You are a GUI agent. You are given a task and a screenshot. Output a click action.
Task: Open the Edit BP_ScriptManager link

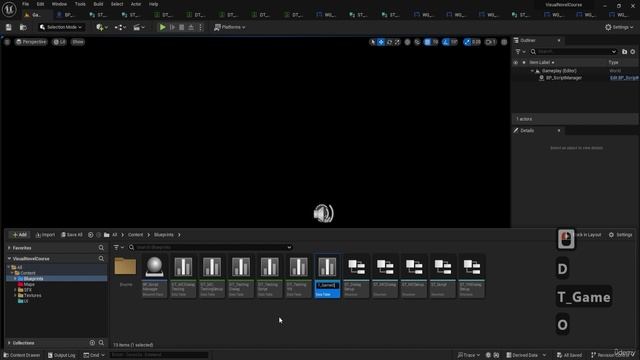click(624, 78)
